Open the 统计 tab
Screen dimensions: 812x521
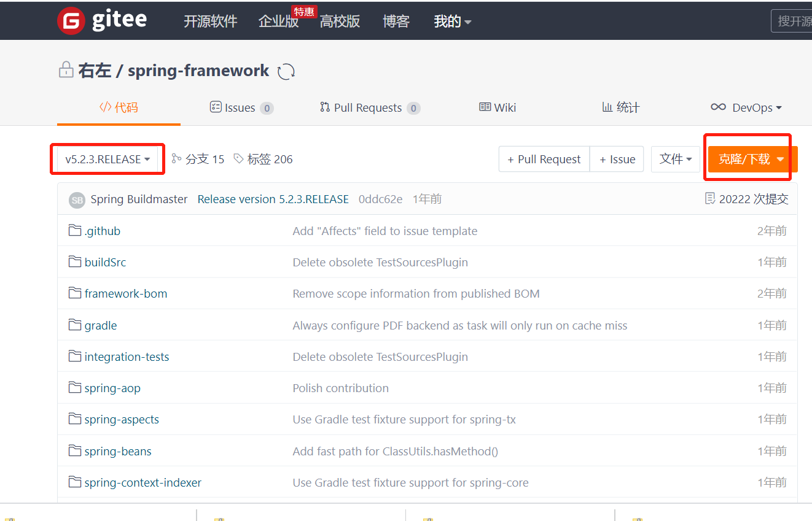coord(621,107)
